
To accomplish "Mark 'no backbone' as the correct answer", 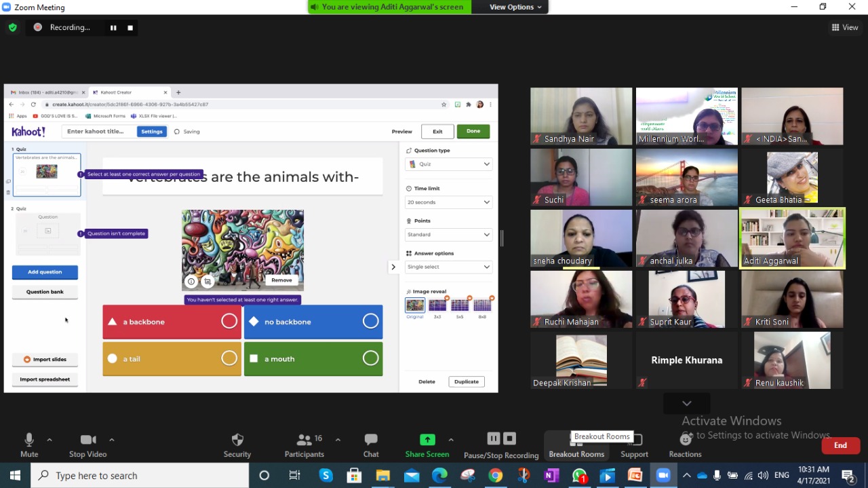I will [370, 322].
